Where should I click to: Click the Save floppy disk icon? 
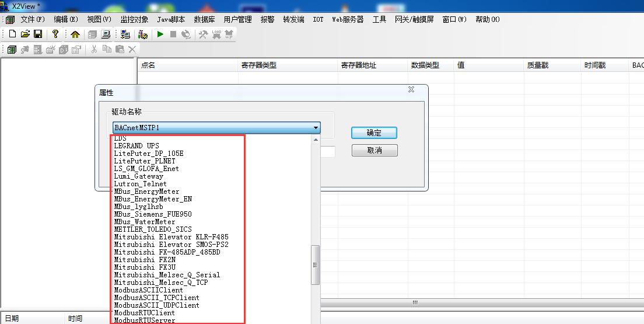pos(37,34)
